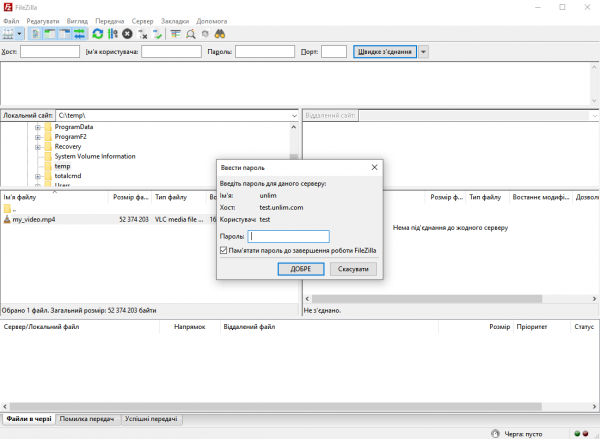600x439 pixels.
Task: Click the Скасувати button
Action: (353, 269)
